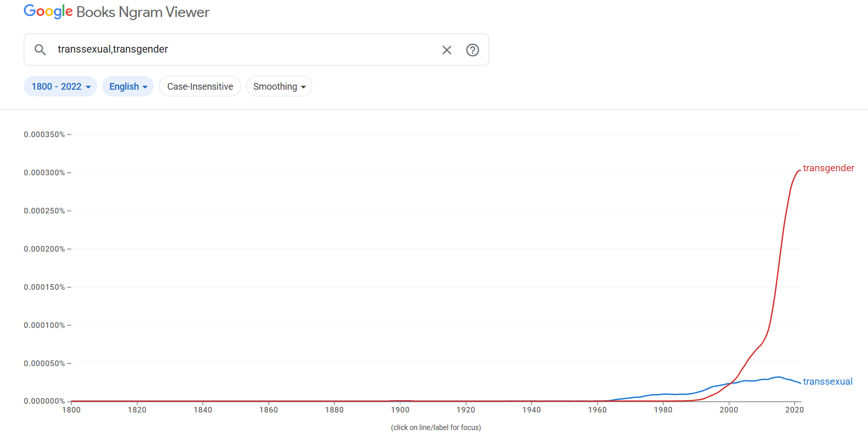
Task: Open the 1800 - 2022 year range dropdown
Action: [60, 87]
